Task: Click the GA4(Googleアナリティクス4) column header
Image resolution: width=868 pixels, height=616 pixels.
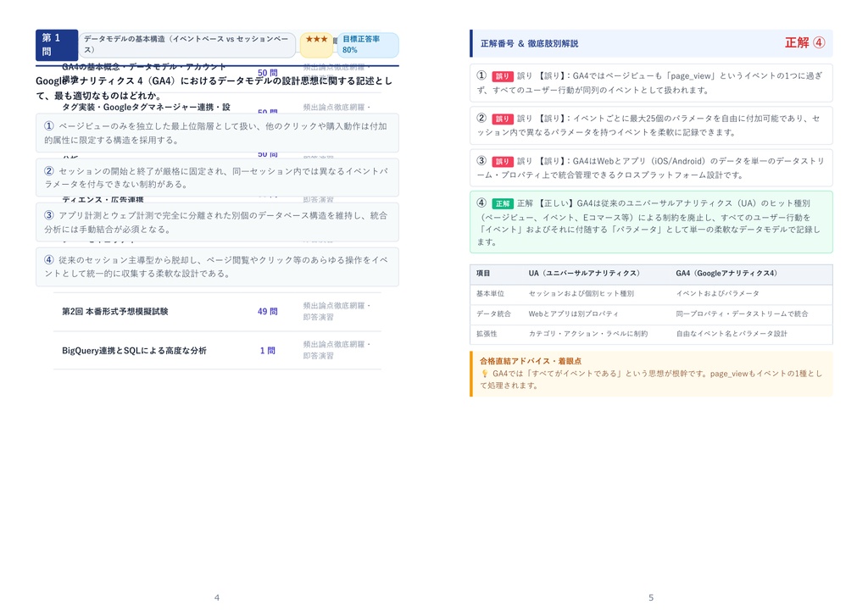Action: (x=726, y=274)
